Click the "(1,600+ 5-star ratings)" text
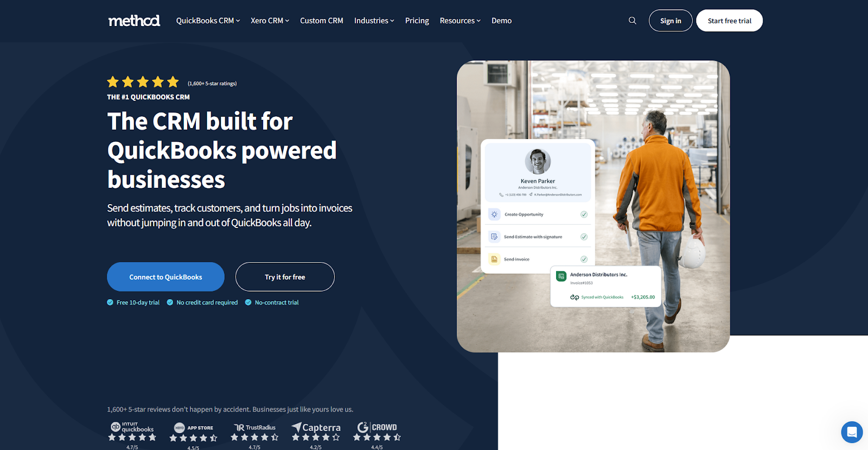 point(212,84)
